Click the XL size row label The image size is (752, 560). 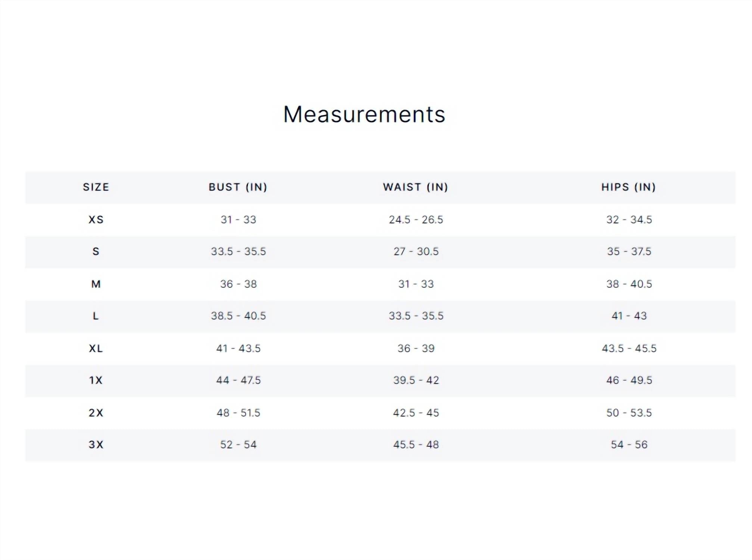[96, 348]
